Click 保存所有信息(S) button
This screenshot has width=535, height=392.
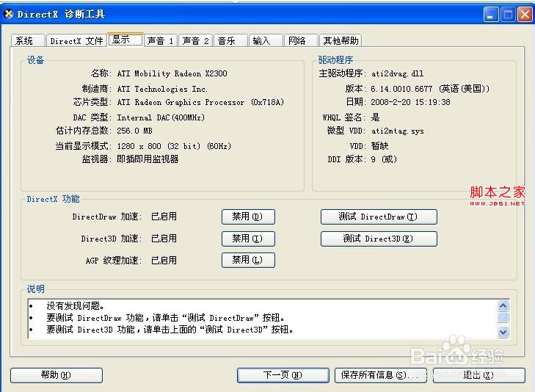(381, 375)
